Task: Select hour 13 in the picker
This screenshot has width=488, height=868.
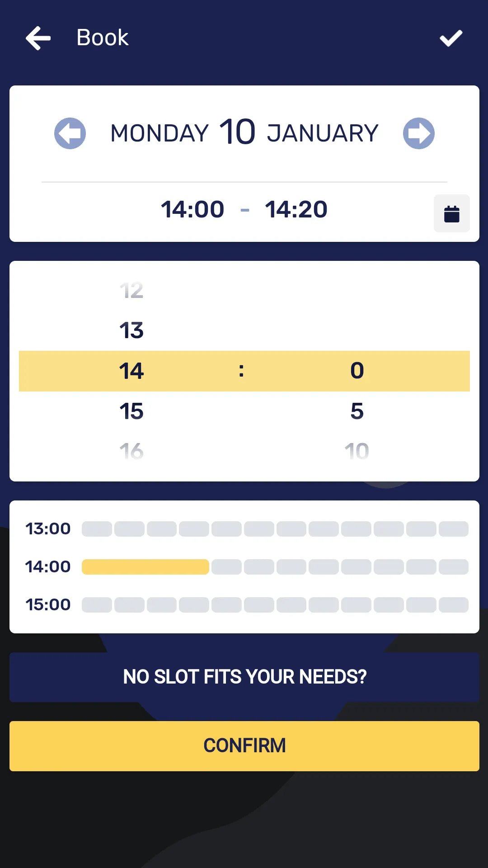Action: [x=131, y=330]
